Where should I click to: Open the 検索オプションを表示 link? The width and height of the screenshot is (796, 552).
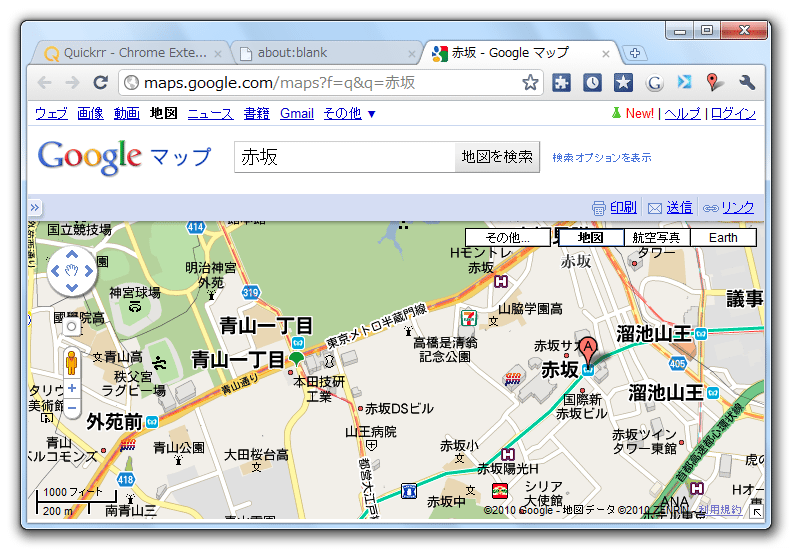click(x=602, y=158)
